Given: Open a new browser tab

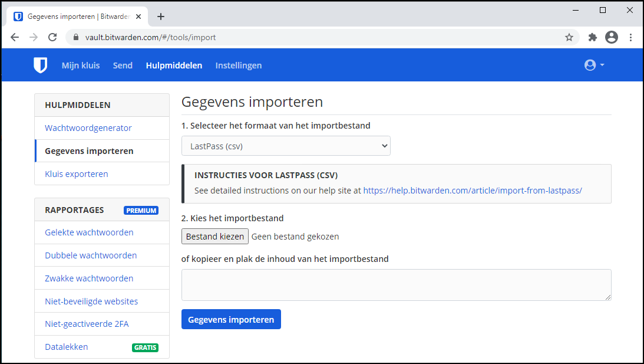Looking at the screenshot, I should (161, 17).
